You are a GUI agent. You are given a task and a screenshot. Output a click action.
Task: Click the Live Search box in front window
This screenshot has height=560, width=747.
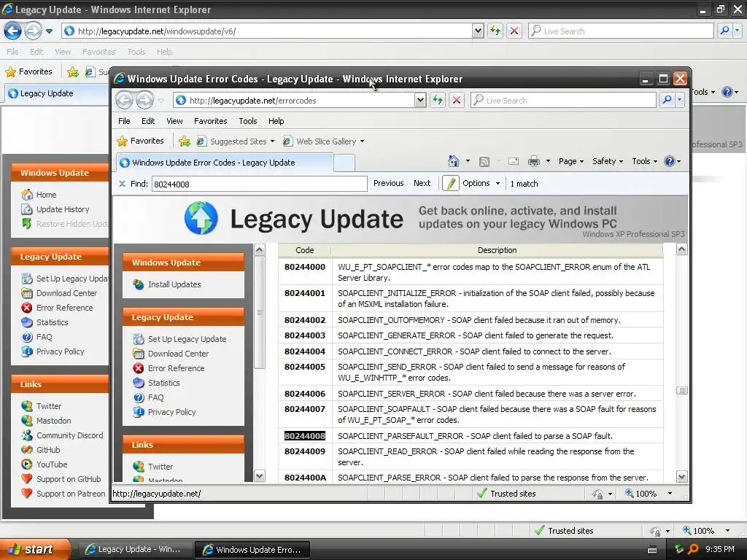click(563, 100)
